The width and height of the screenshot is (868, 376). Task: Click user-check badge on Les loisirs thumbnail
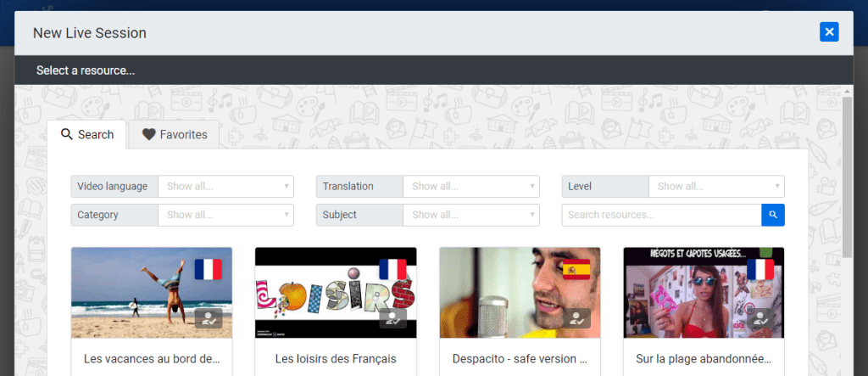pos(393,318)
